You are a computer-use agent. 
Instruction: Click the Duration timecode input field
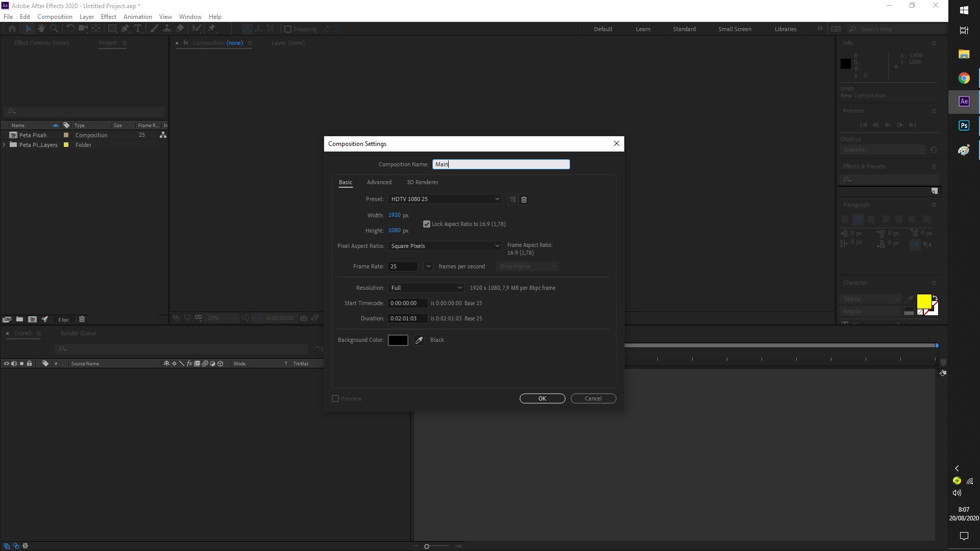(x=407, y=318)
